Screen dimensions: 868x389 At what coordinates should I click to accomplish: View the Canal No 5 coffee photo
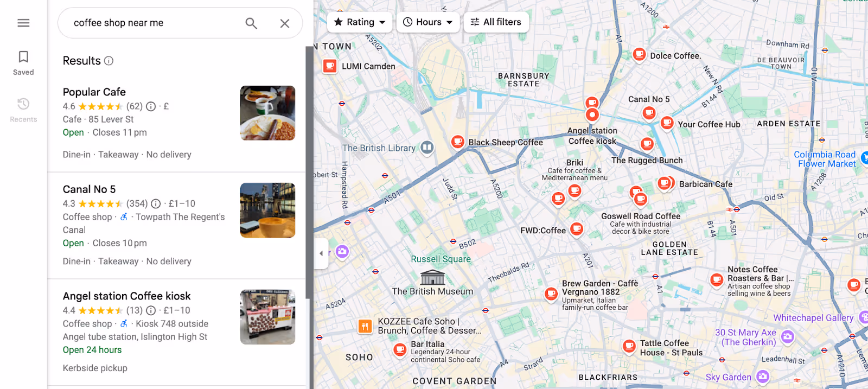point(268,210)
